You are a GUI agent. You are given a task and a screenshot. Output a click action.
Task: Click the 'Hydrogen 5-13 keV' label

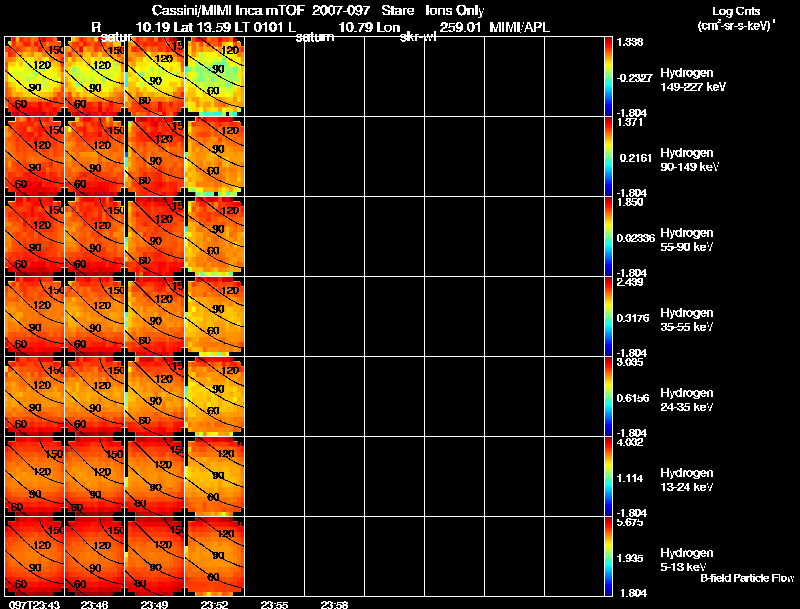(687, 560)
